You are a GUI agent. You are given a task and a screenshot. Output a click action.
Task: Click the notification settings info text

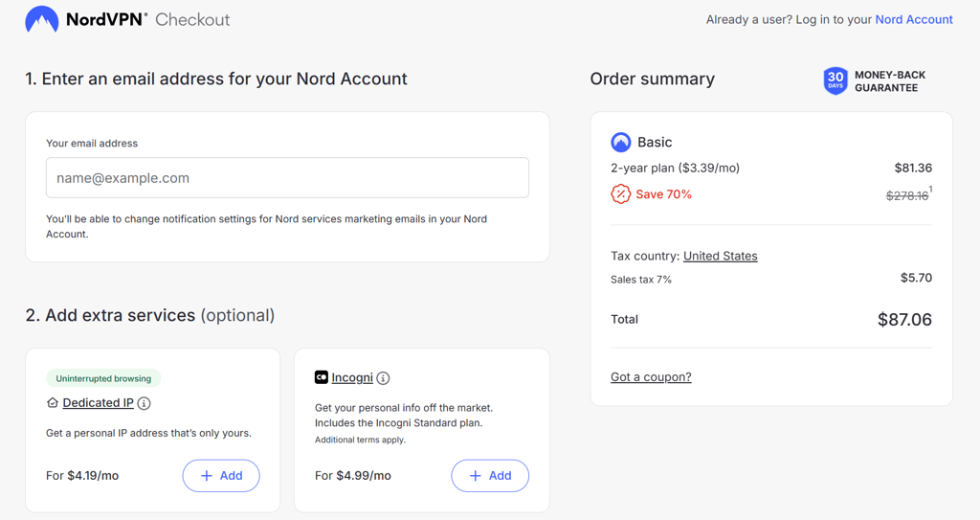(x=266, y=227)
